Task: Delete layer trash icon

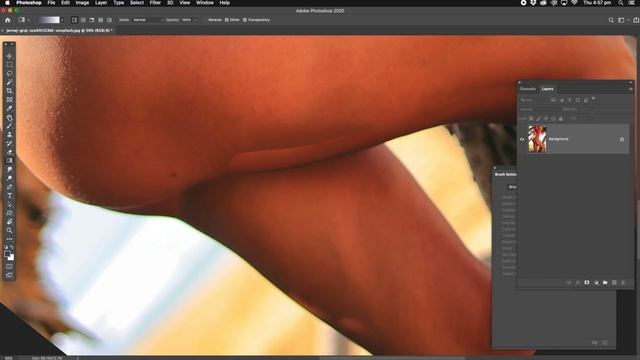Action: (623, 282)
